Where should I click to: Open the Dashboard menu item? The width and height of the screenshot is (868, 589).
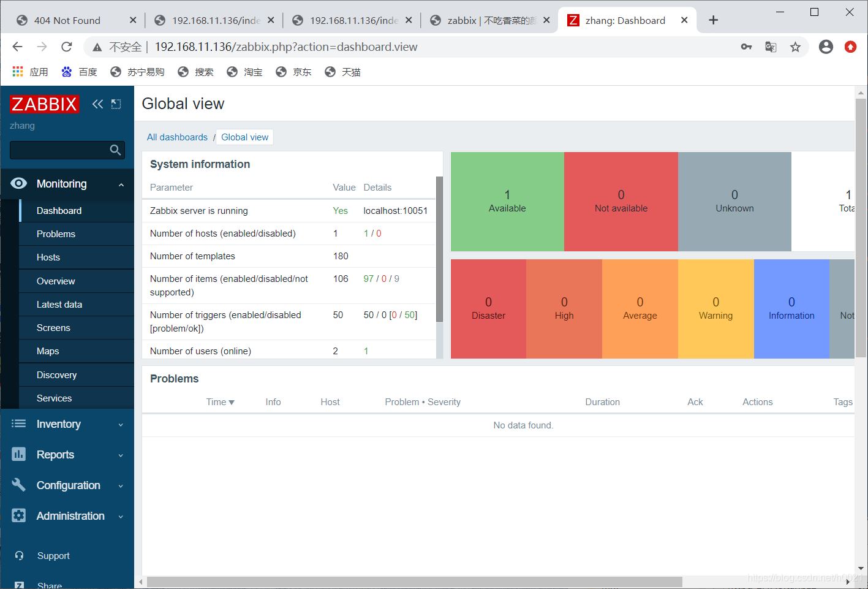click(x=77, y=210)
